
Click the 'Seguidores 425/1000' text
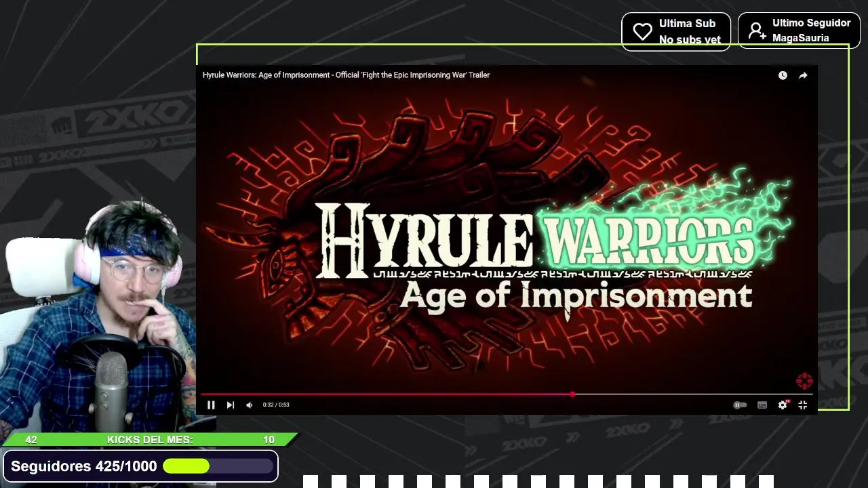coord(84,466)
